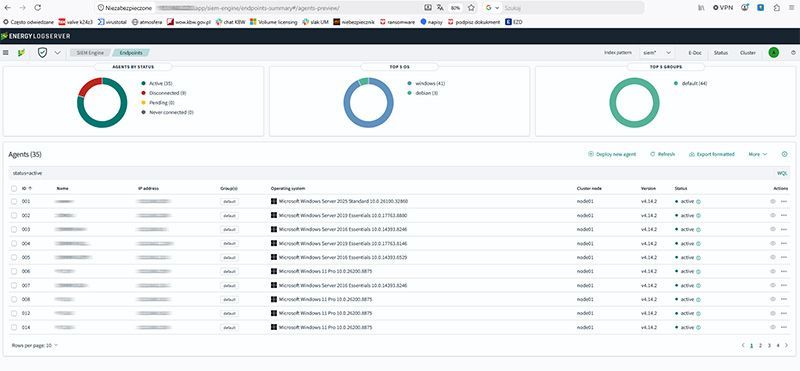View agent 003 details eye icon
This screenshot has height=371, width=800.
(773, 230)
